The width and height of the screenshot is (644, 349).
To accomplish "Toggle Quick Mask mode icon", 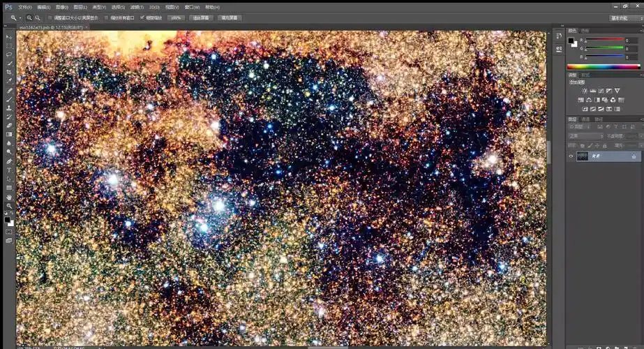I will (x=9, y=232).
